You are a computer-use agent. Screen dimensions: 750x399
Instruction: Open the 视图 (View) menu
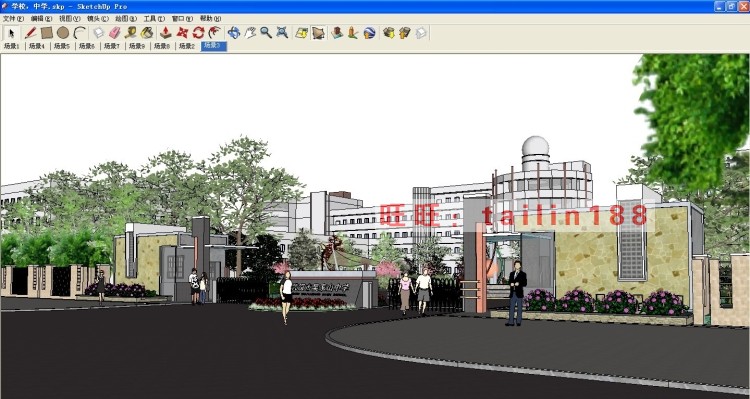(69, 19)
